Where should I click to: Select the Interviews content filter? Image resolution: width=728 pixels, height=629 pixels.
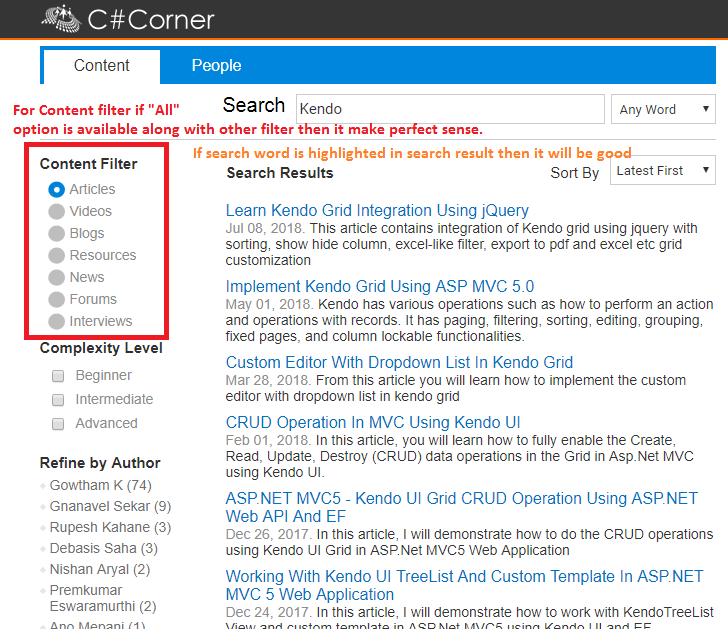coord(57,321)
